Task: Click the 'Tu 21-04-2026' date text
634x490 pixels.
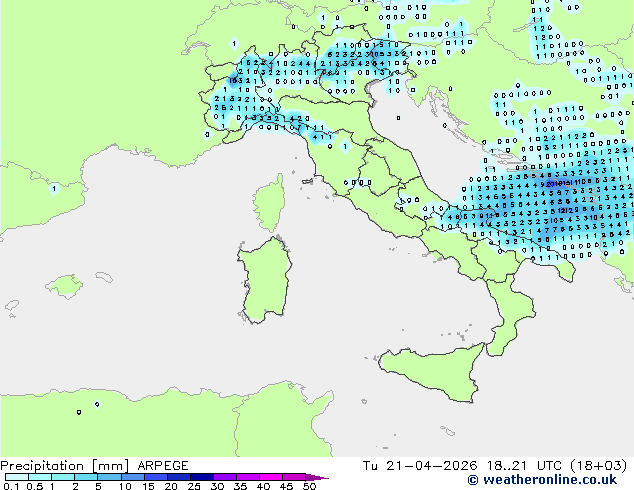Action: (420, 466)
